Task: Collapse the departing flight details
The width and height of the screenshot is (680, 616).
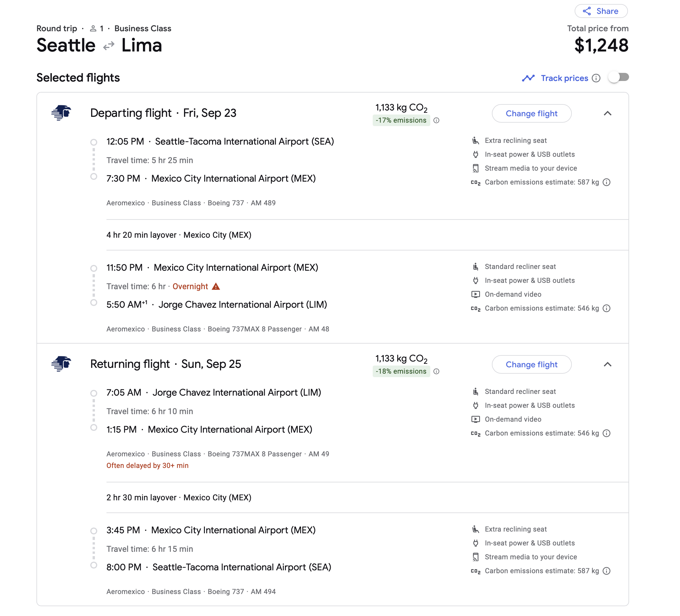Action: [607, 113]
